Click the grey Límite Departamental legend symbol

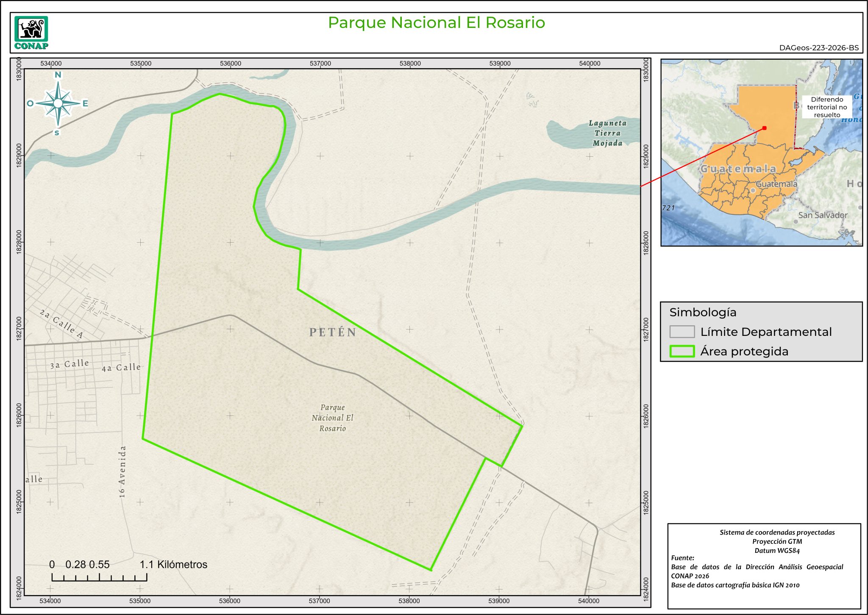(x=682, y=332)
